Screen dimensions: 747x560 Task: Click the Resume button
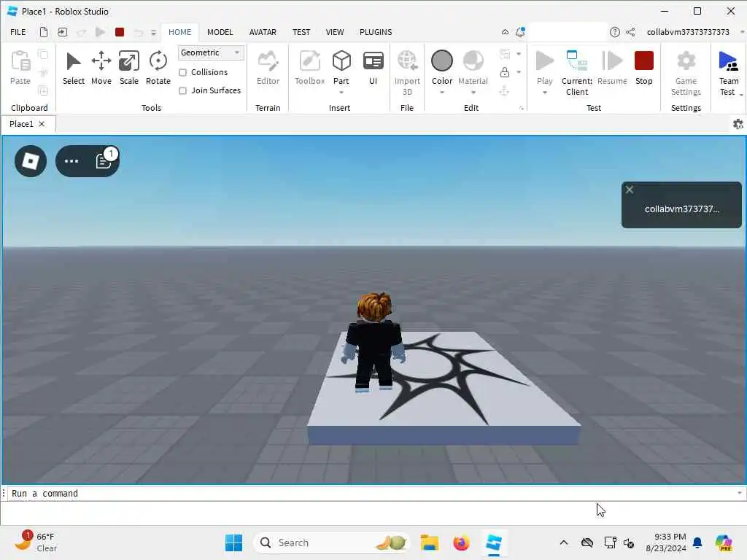tap(612, 68)
